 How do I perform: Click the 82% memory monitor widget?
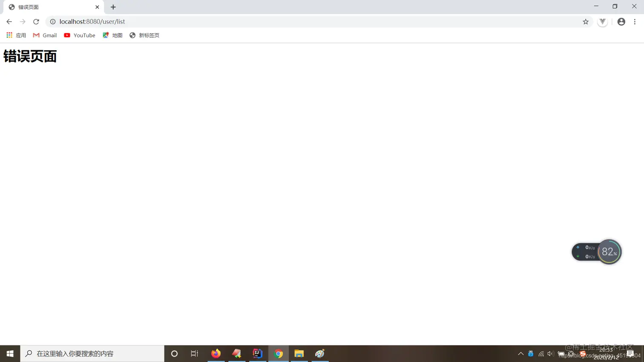click(609, 252)
